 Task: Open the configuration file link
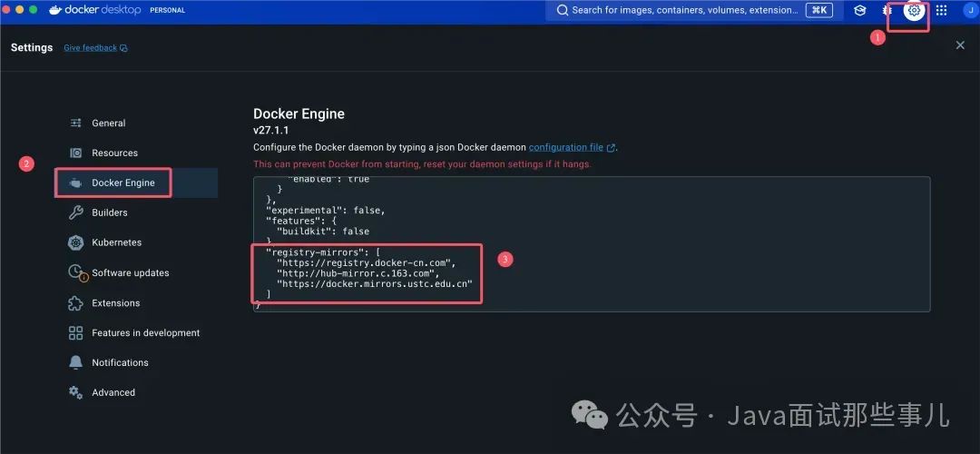[565, 148]
